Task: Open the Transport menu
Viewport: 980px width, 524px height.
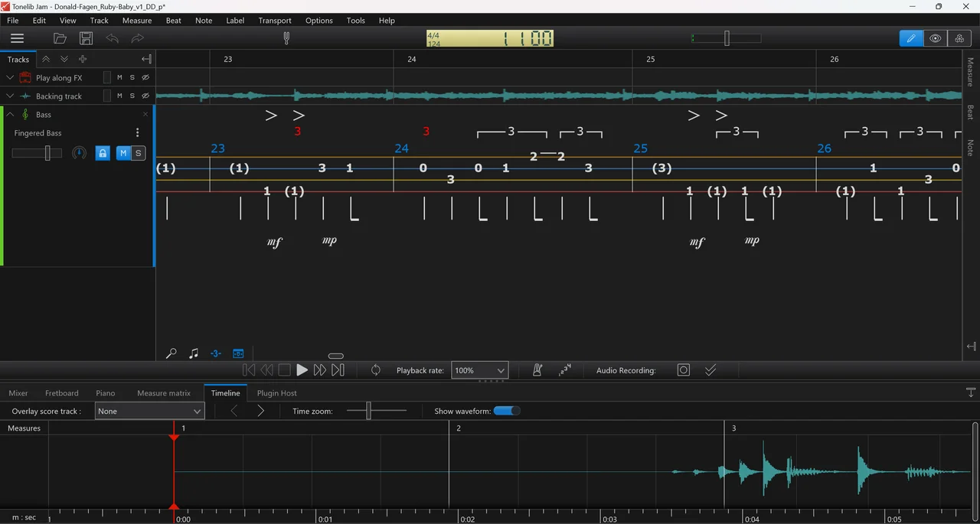Action: click(x=275, y=21)
